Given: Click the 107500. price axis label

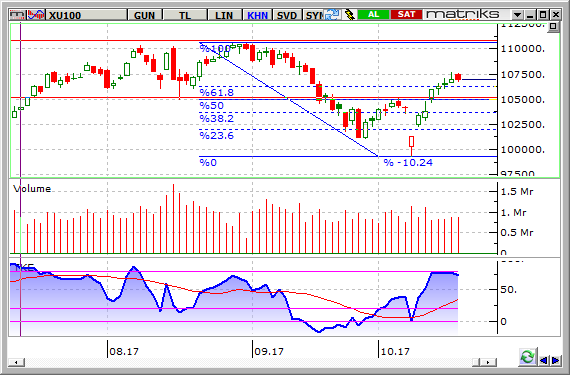Looking at the screenshot, I should tap(523, 74).
